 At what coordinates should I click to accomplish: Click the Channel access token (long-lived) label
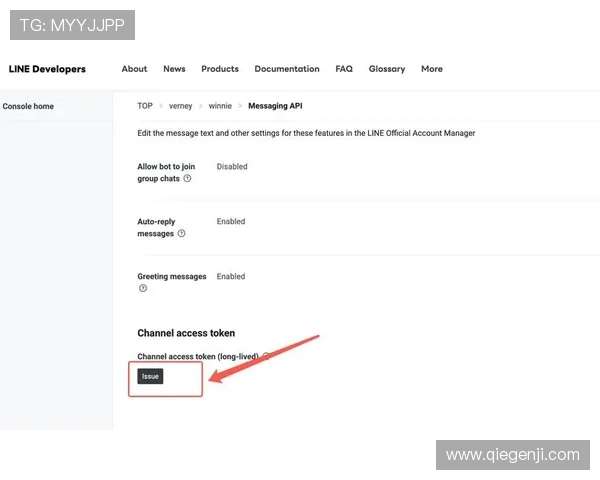coord(198,356)
